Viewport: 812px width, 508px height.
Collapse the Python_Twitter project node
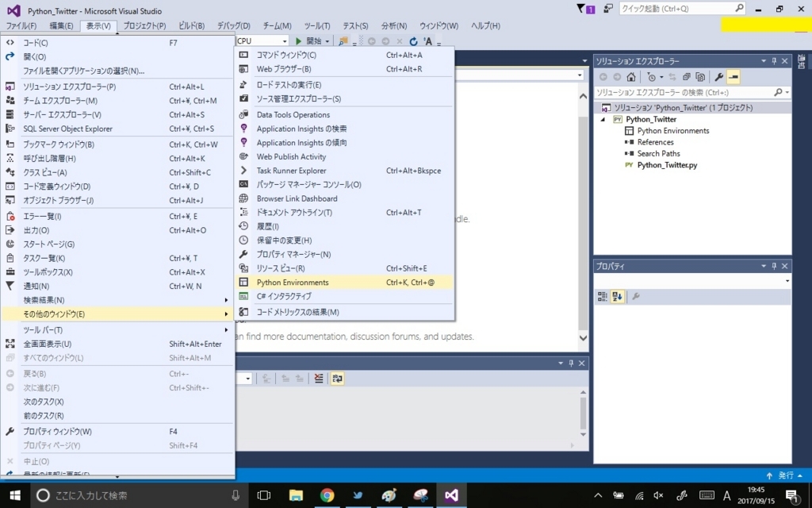(603, 119)
